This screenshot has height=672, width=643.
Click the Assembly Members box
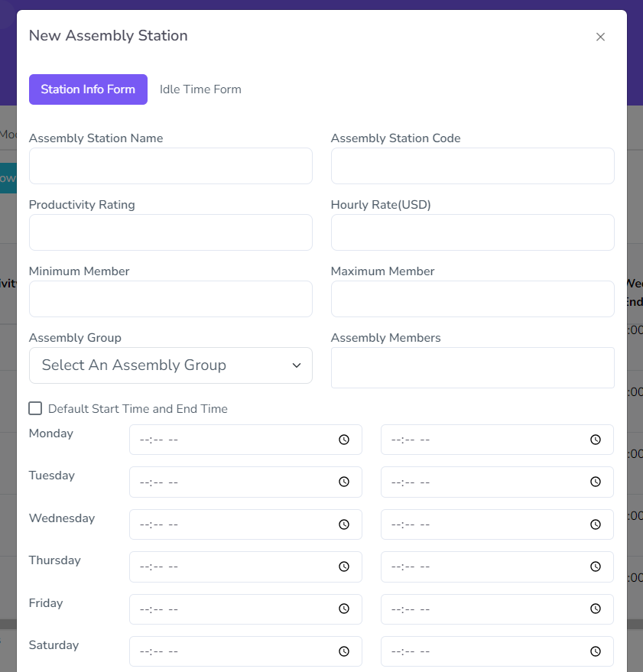473,368
